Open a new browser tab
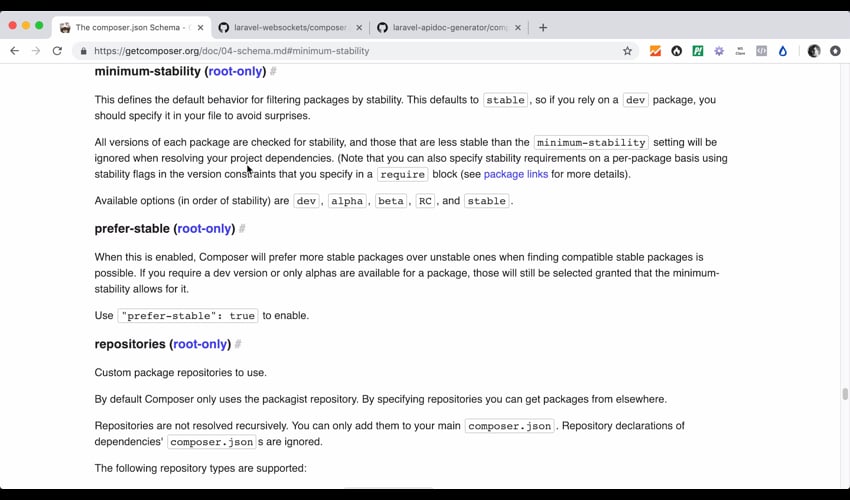The image size is (850, 500). pyautogui.click(x=543, y=27)
